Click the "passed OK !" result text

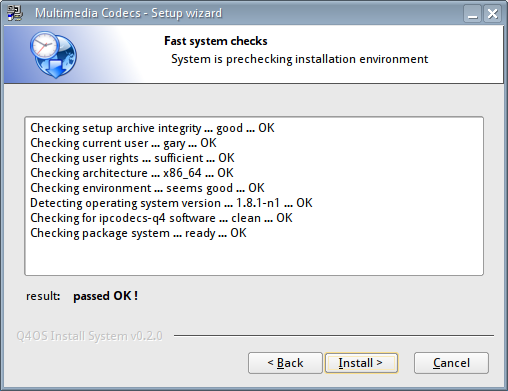tap(105, 296)
